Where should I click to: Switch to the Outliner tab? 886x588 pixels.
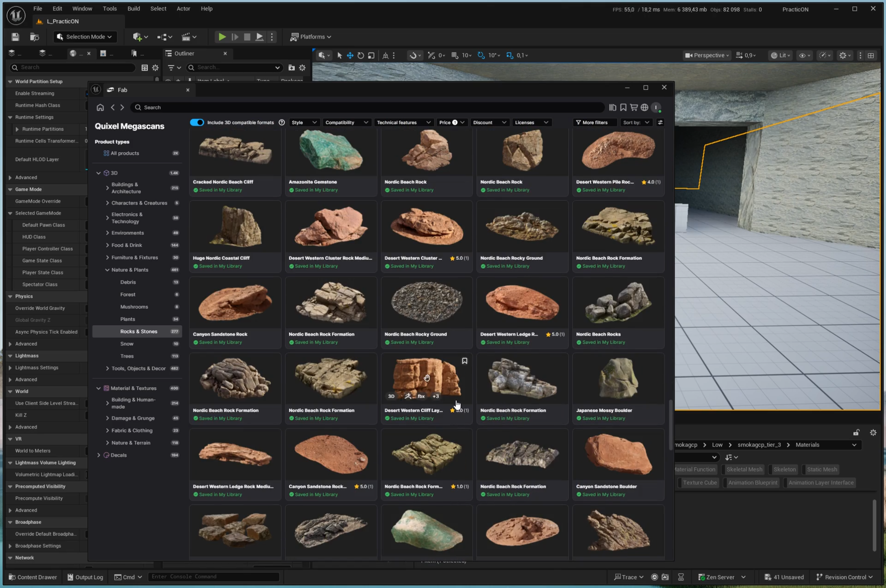pos(184,53)
